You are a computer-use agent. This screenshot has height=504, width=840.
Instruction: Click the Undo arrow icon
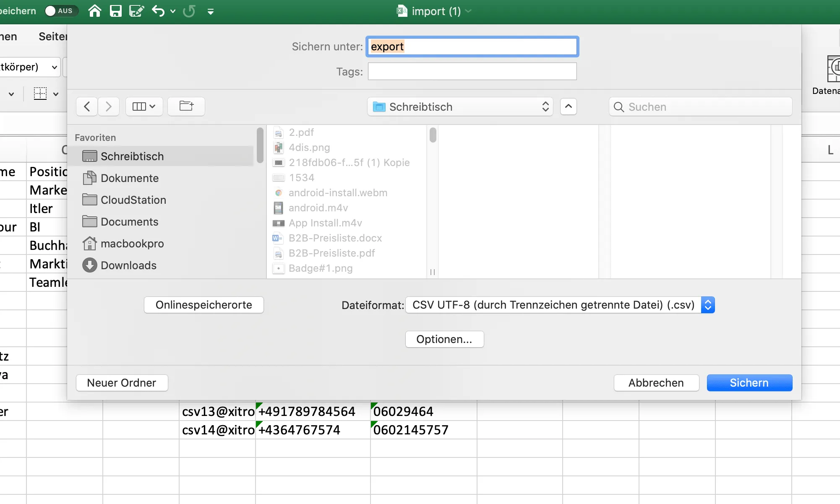tap(158, 11)
